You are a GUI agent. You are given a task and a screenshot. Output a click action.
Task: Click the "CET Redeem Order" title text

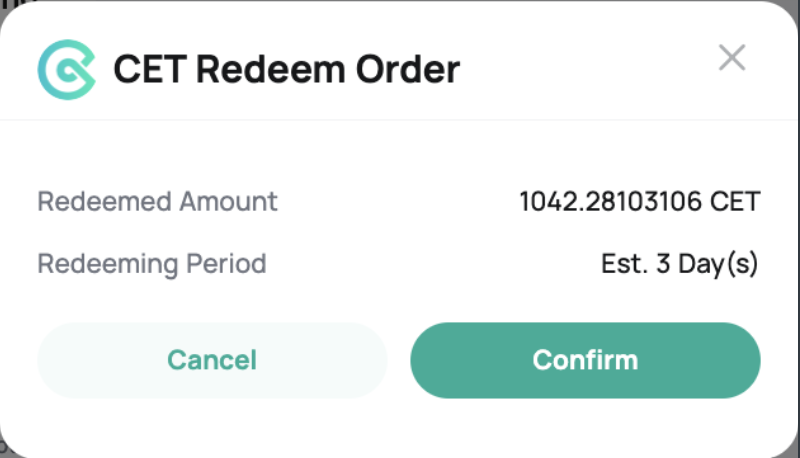tap(287, 69)
